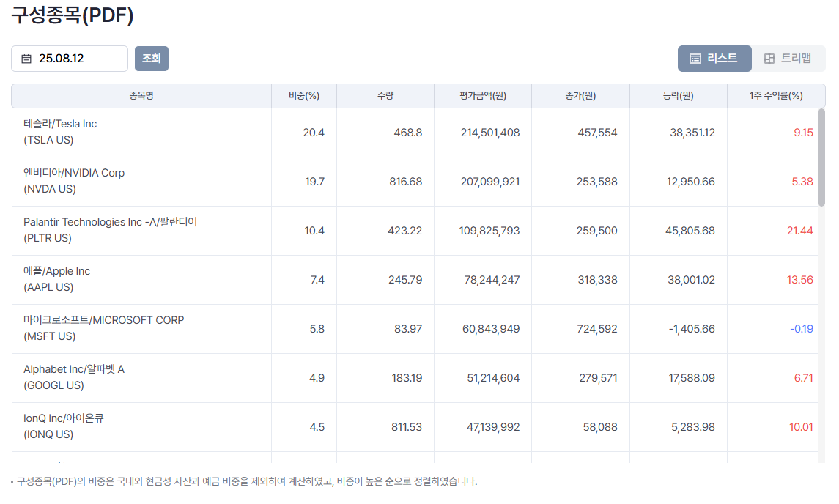The image size is (839, 504).
Task: Click the calendar icon in date field
Action: tap(26, 59)
